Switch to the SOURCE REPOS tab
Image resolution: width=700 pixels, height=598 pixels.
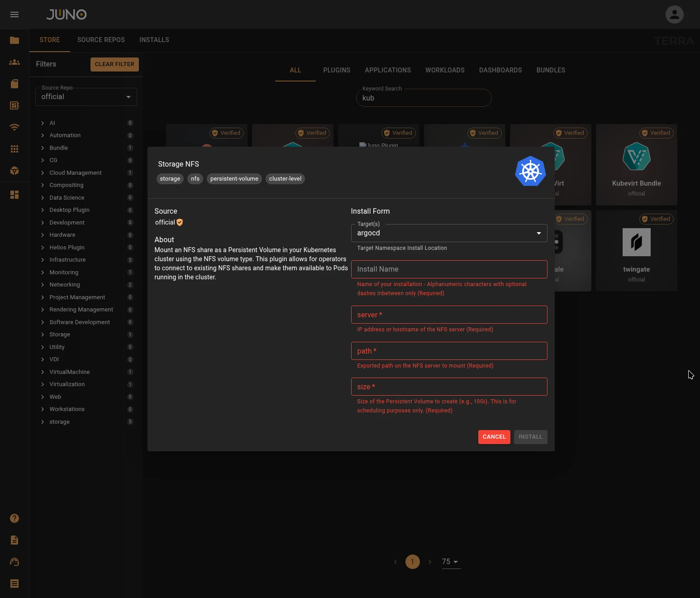(101, 40)
